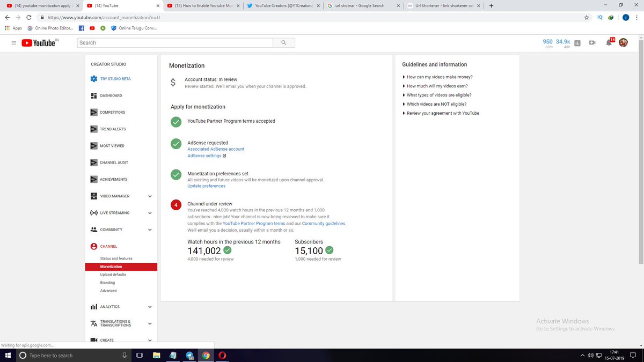Open the create video camera icon
Image resolution: width=644 pixels, height=362 pixels.
click(x=592, y=42)
